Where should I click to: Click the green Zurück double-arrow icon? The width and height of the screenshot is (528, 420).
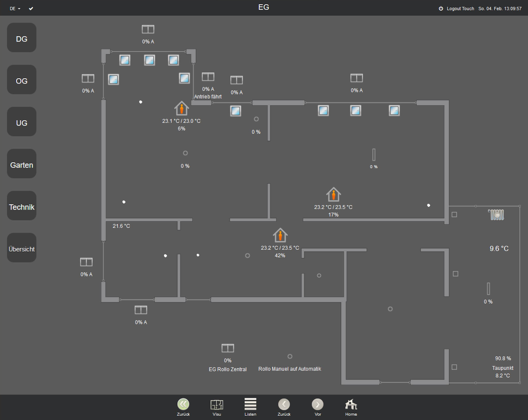(x=183, y=404)
